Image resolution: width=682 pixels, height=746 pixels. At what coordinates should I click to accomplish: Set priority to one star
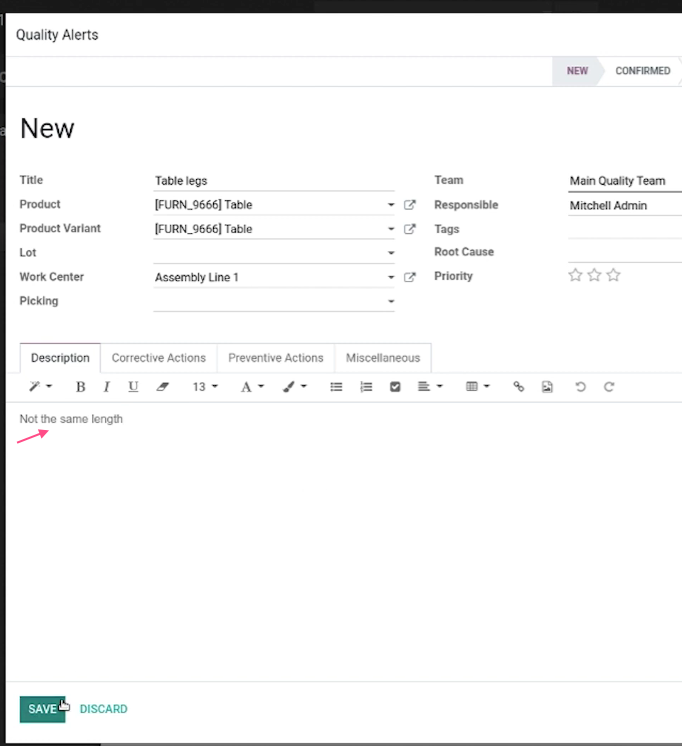click(x=575, y=275)
